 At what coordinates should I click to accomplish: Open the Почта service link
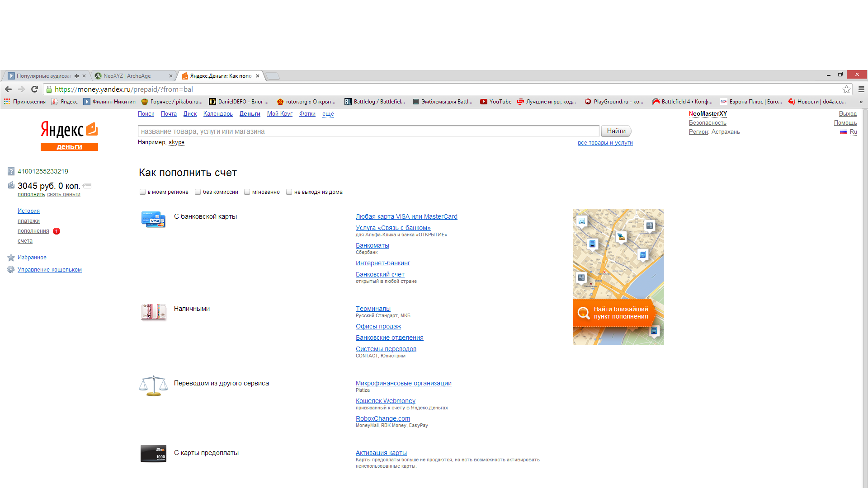click(x=169, y=114)
